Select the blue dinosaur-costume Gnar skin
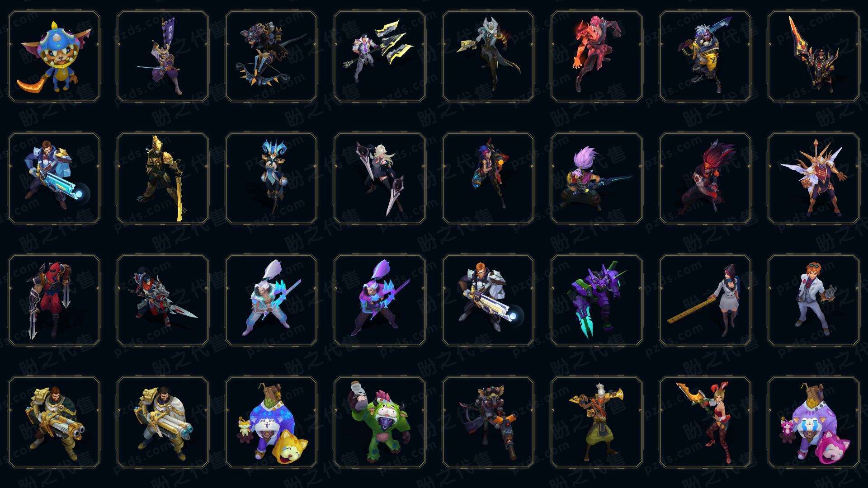 (54, 56)
